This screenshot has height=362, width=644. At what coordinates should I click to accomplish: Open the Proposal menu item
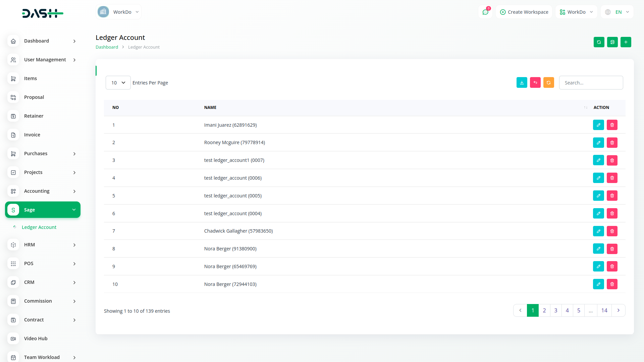coord(34,97)
